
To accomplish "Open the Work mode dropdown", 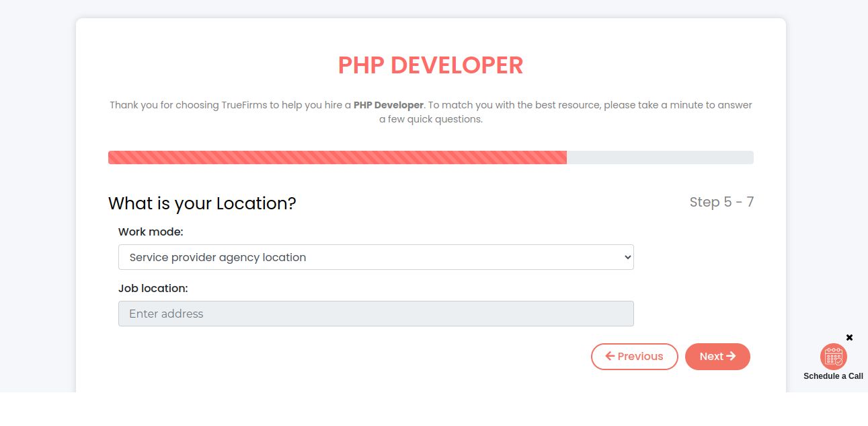I will pyautogui.click(x=376, y=257).
